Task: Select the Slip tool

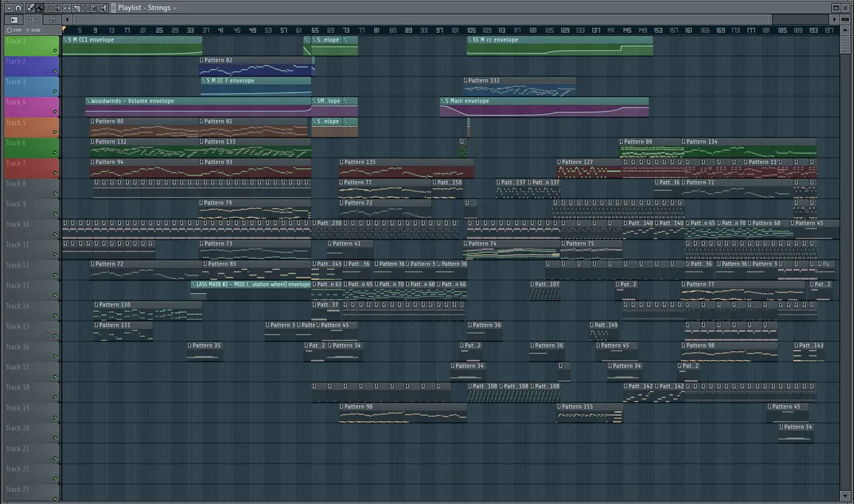Action: pos(67,8)
